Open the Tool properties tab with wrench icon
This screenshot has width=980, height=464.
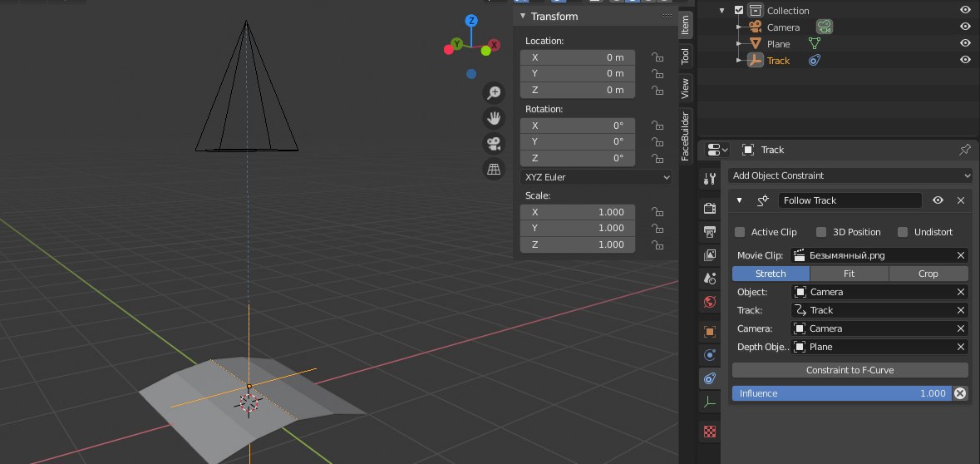pos(709,179)
